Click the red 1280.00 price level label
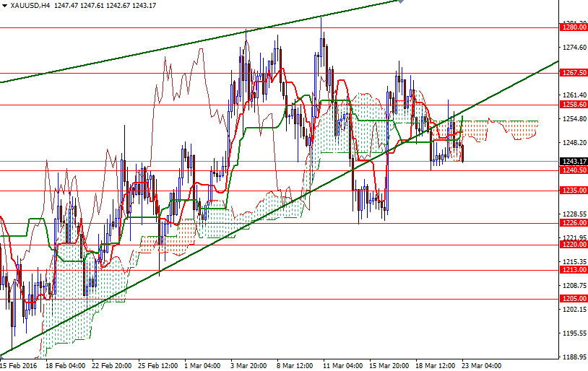The width and height of the screenshot is (588, 371). tap(572, 27)
